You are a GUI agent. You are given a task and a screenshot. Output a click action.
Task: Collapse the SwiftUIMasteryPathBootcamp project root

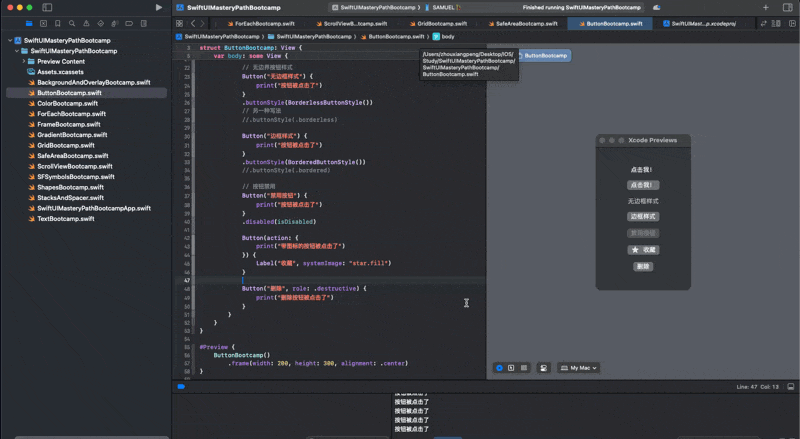coord(9,41)
